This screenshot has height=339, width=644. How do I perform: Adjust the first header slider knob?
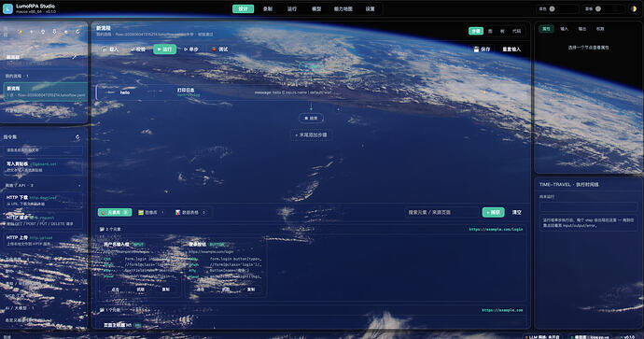(x=552, y=8)
